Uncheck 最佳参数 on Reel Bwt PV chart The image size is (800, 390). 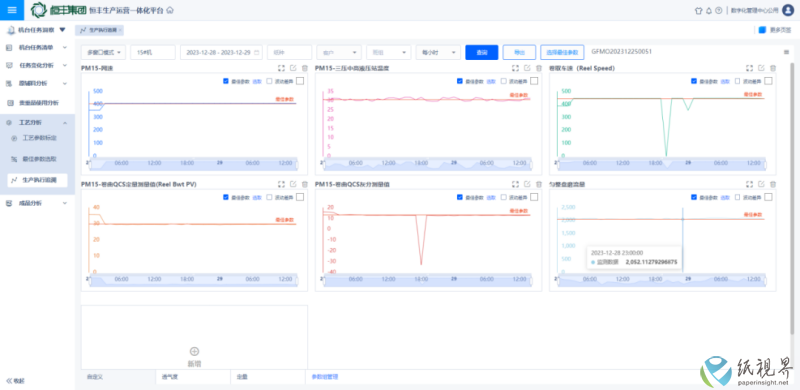coord(226,197)
